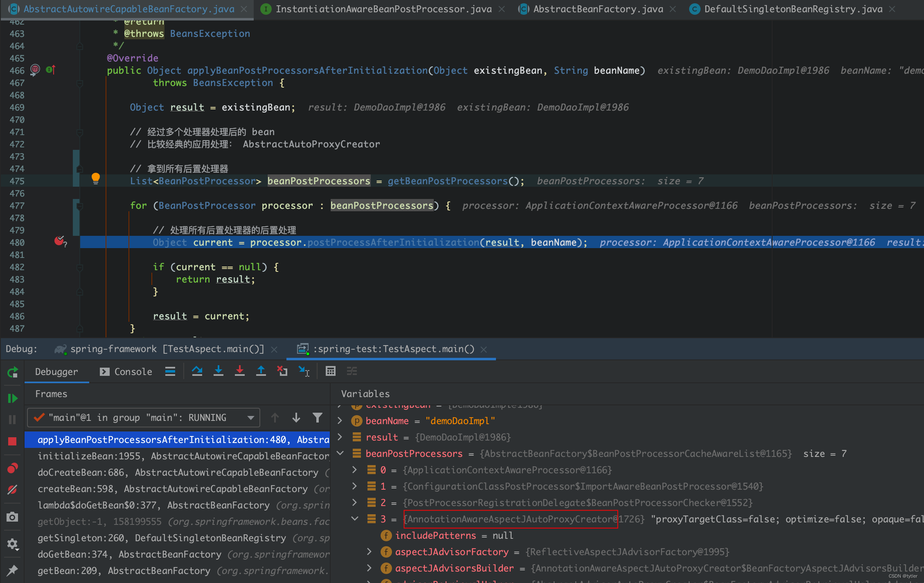This screenshot has height=583, width=924.
Task: Select the createBean:598 stack frame
Action: point(177,489)
